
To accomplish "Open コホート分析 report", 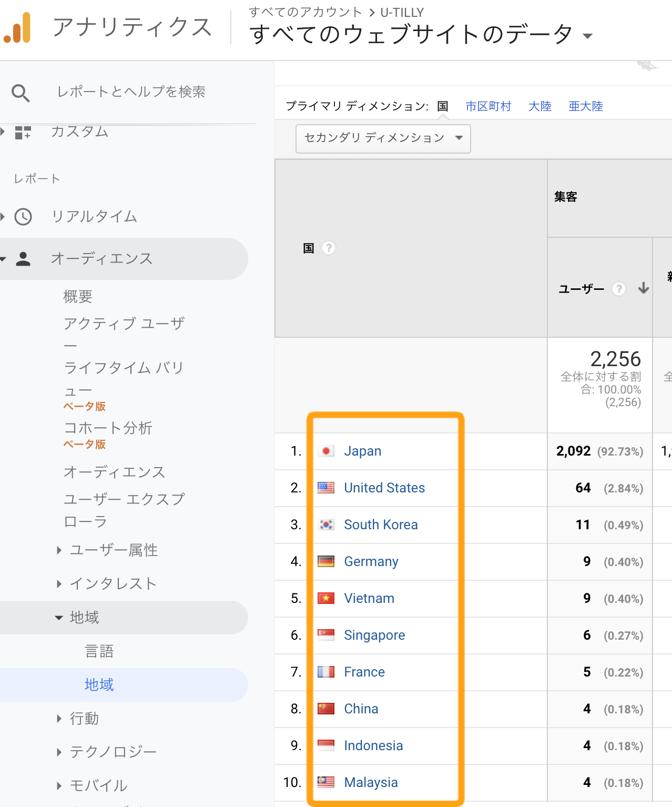I will [x=108, y=428].
